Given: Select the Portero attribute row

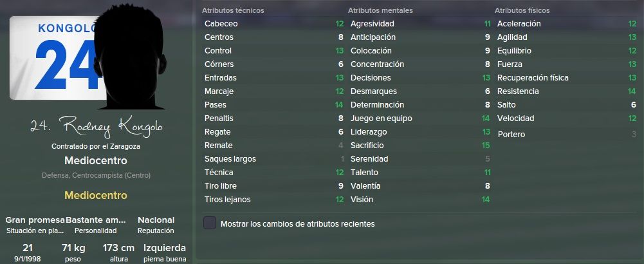Looking at the screenshot, I should (566, 135).
